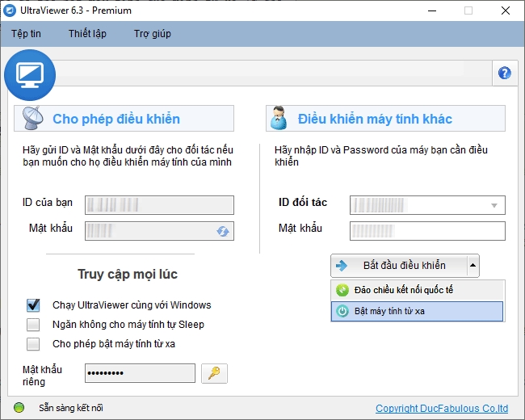Screen dimensions: 525x420
Task: Click the satellite dish icon beside Cho phép điều khiển
Action: point(33,119)
